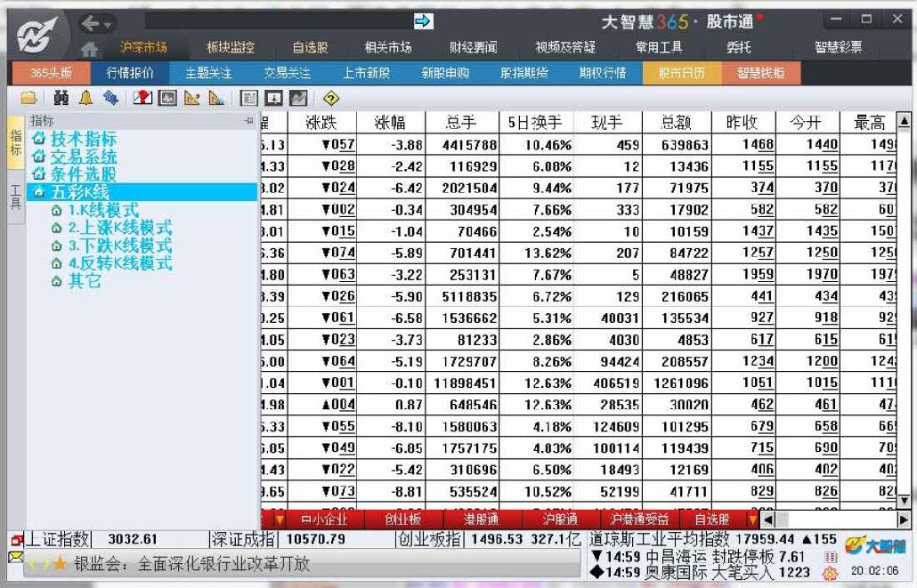Image resolution: width=917 pixels, height=588 pixels.
Task: Click the small red icon before 上证指数
Action: (x=16, y=539)
